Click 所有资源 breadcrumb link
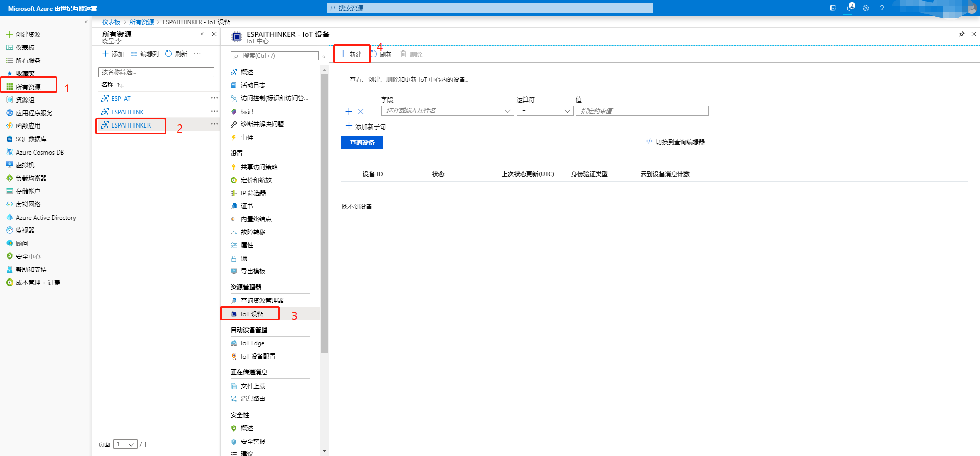Viewport: 980px width, 456px height. (x=141, y=22)
